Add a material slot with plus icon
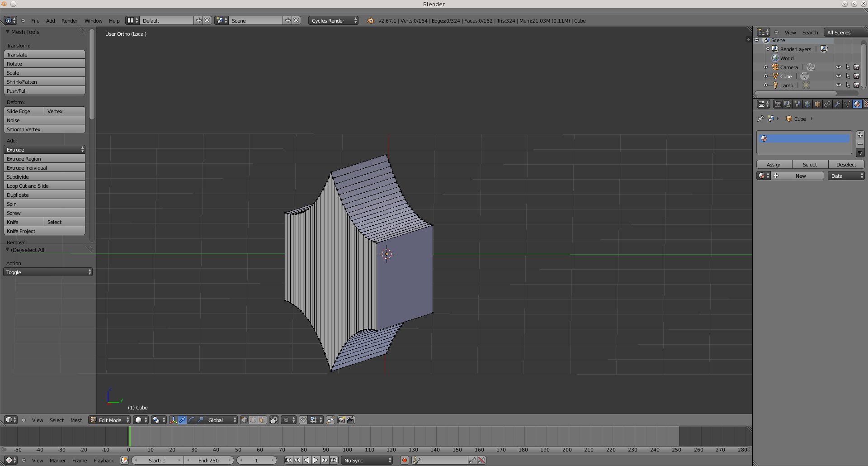The image size is (868, 466). (x=860, y=135)
